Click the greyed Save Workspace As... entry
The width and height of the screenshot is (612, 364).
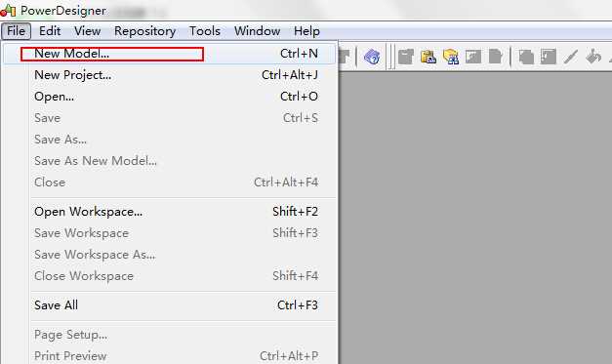click(170, 255)
